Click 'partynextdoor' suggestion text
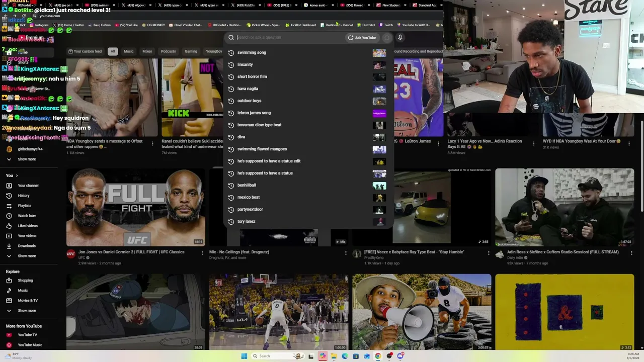Screen dimensions: 644x362 click(x=250, y=209)
